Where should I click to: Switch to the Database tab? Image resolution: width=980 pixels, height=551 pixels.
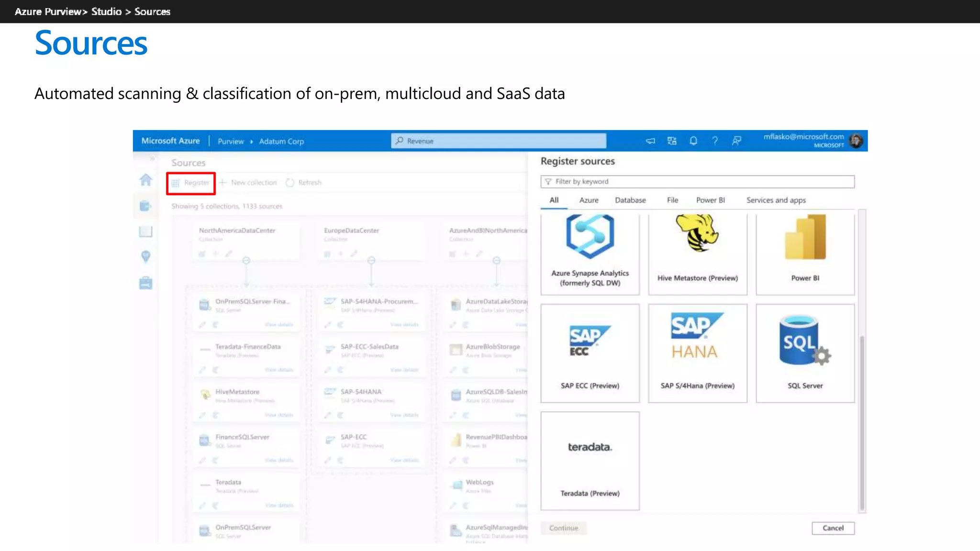(630, 200)
